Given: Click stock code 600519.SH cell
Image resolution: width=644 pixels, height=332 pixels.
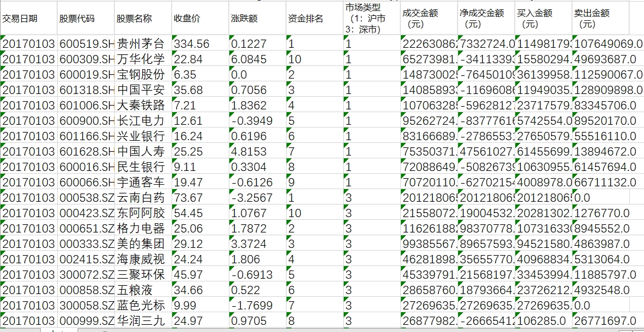Looking at the screenshot, I should click(x=86, y=43).
